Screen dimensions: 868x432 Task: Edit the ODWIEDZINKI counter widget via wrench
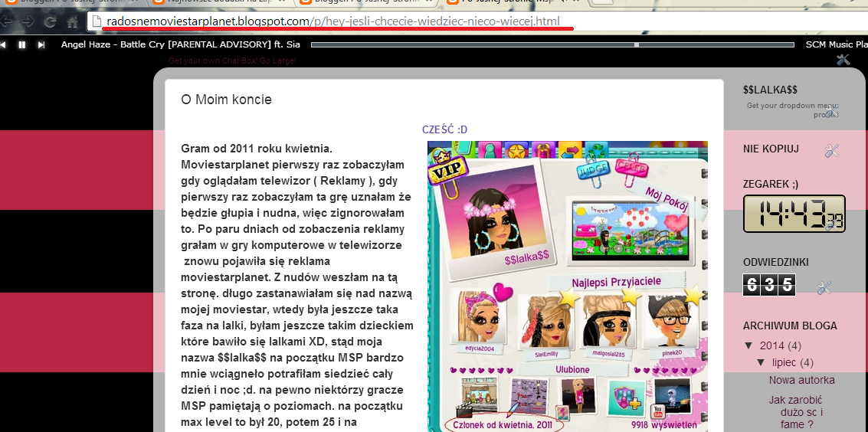[x=824, y=288]
